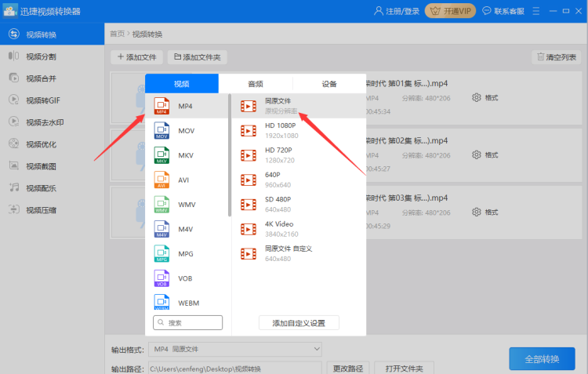Choose 同原文件 自定义 preset
The width and height of the screenshot is (588, 374).
[299, 253]
